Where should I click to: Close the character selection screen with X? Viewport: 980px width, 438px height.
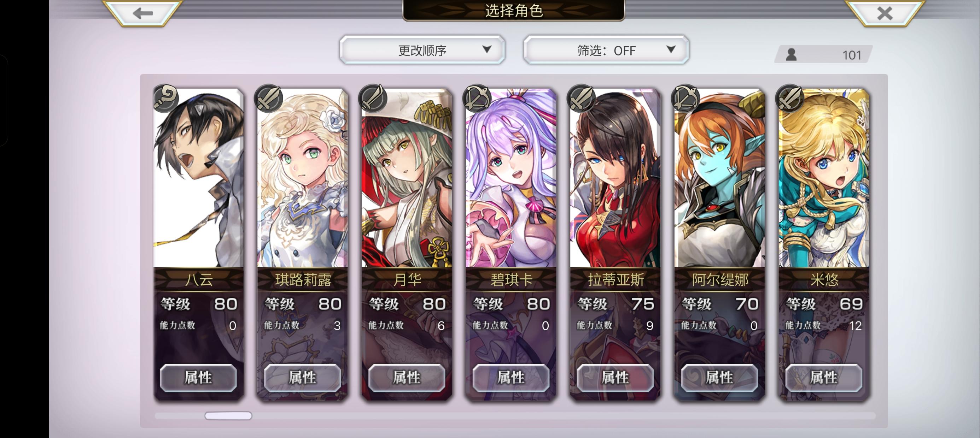coord(885,13)
